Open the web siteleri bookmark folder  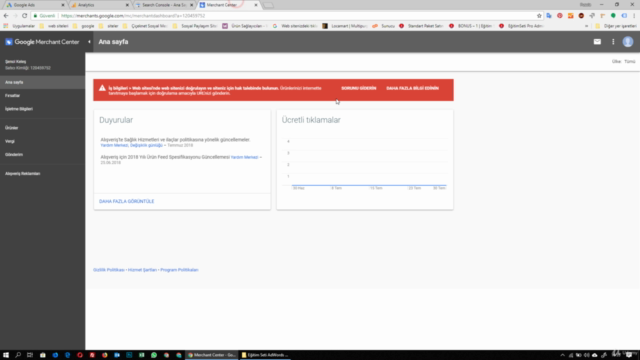[54, 26]
